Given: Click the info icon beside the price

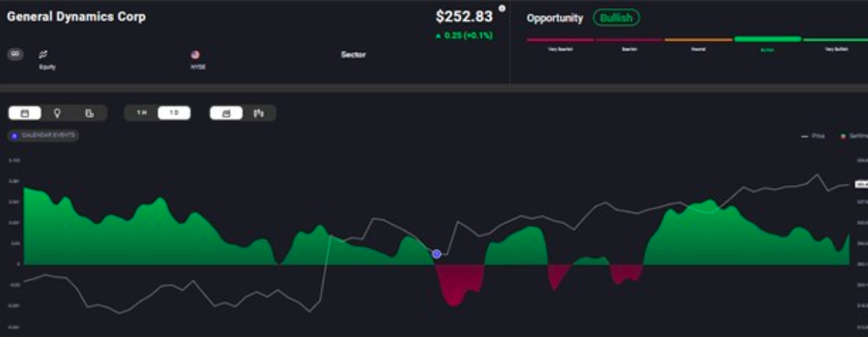Looking at the screenshot, I should (x=501, y=9).
